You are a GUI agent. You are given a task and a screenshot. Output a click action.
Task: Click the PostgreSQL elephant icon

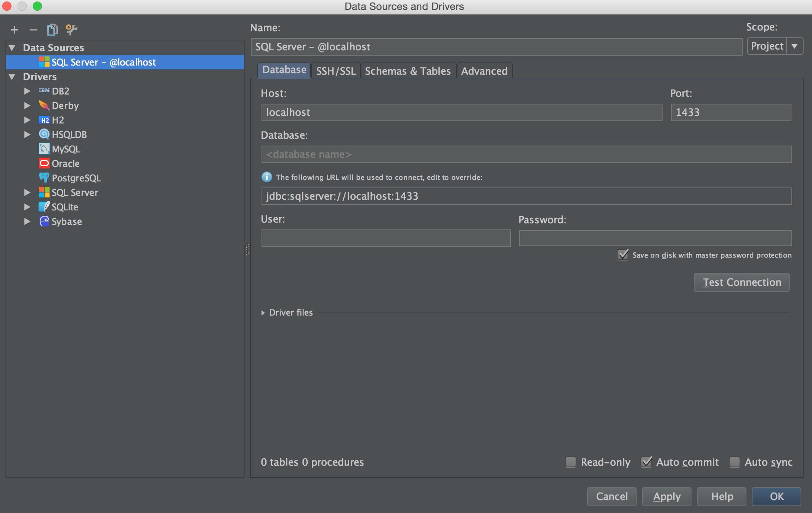coord(44,178)
